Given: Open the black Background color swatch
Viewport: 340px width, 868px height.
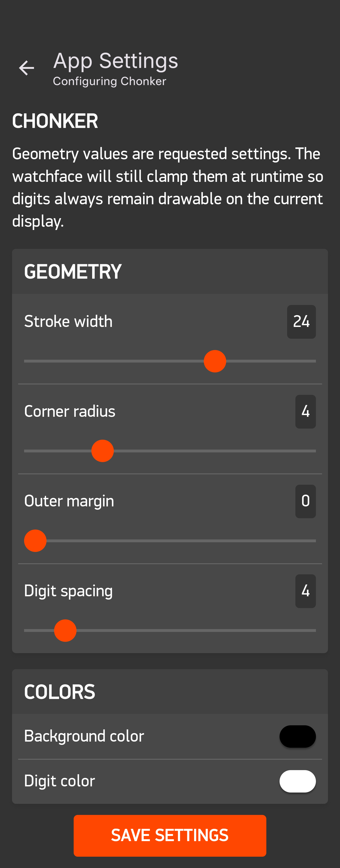Looking at the screenshot, I should tap(297, 736).
